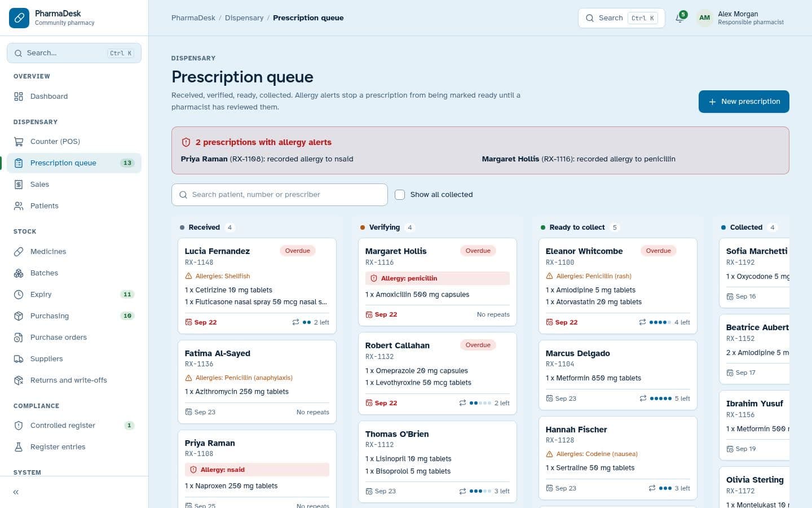Select Eleanor Whitcombe prescription card
Image resolution: width=812 pixels, height=508 pixels.
(x=618, y=286)
